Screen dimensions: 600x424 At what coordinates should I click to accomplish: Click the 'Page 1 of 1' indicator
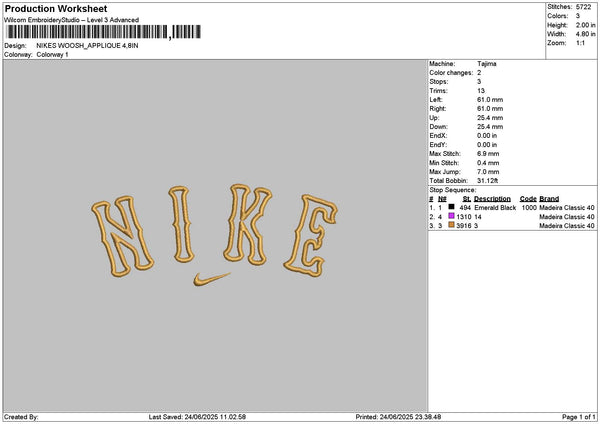pyautogui.click(x=579, y=417)
